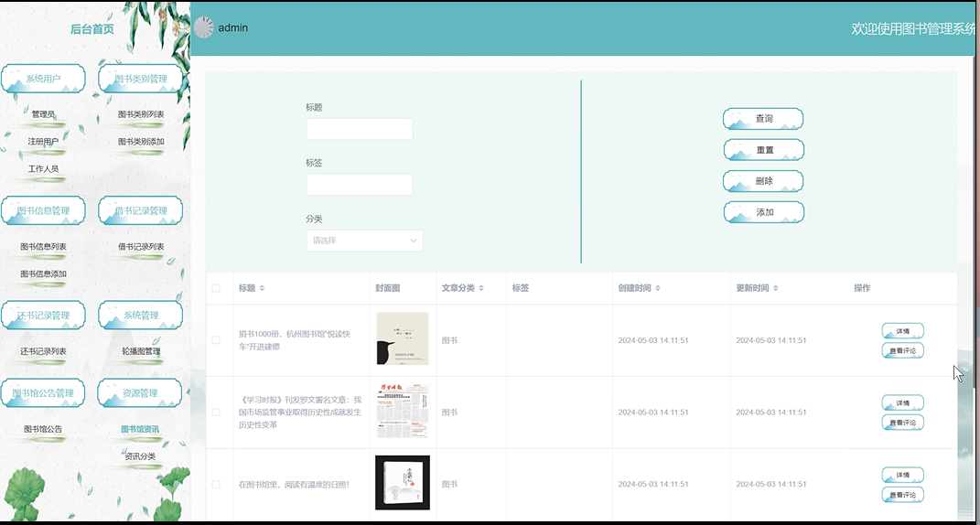980x525 pixels.
Task: Click cover thumbnail of 在图书馆里 article
Action: pyautogui.click(x=403, y=483)
